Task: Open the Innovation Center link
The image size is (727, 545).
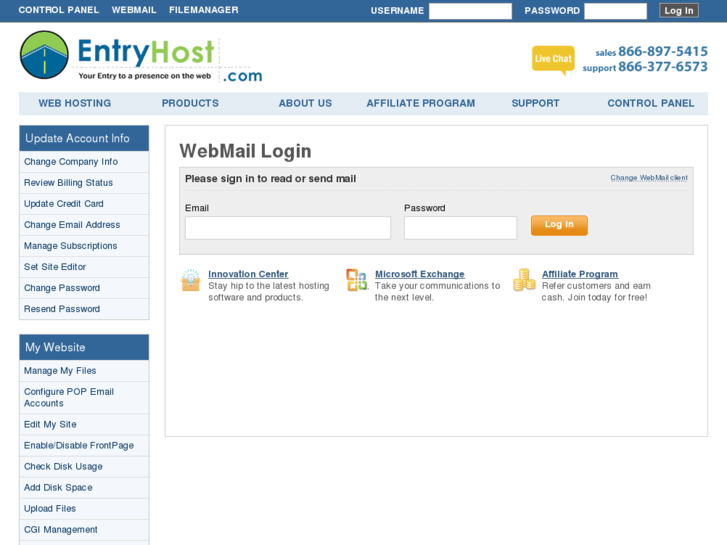Action: click(248, 274)
